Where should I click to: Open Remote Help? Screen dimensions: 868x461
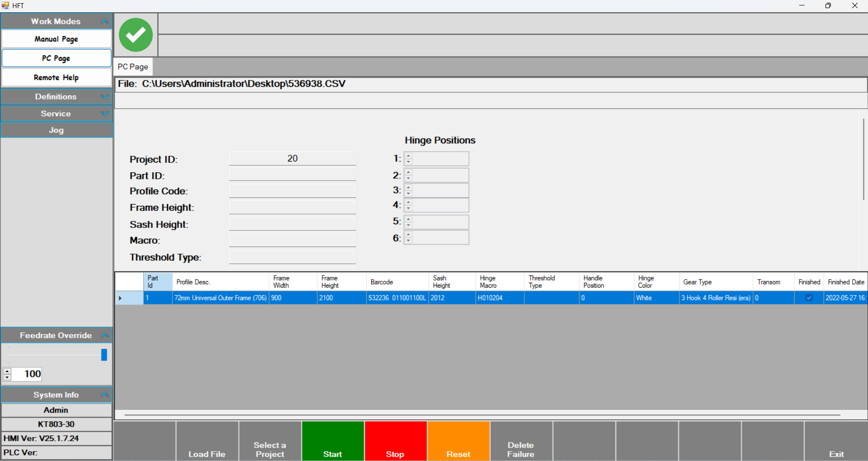click(56, 77)
